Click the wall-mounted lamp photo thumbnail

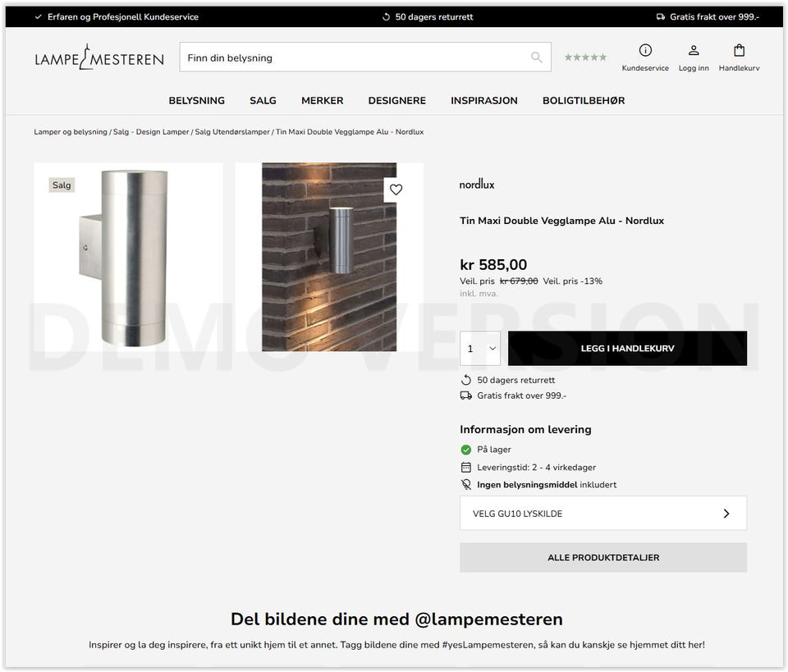tap(329, 257)
